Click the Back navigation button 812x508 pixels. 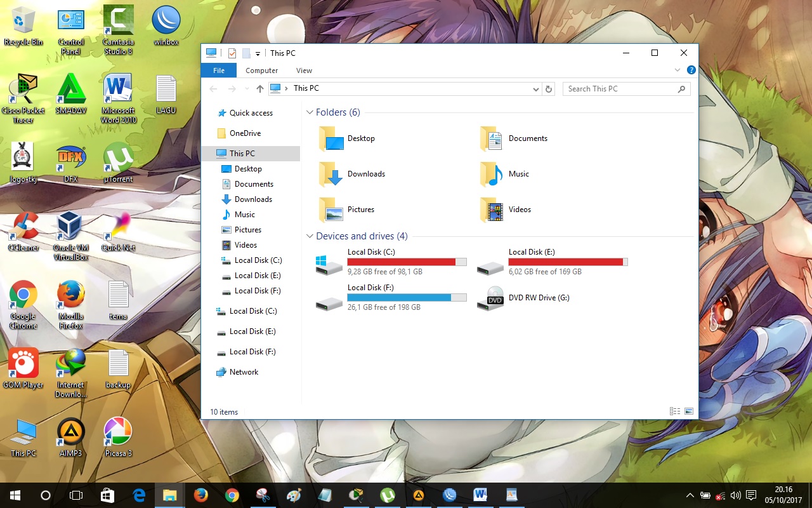point(213,88)
